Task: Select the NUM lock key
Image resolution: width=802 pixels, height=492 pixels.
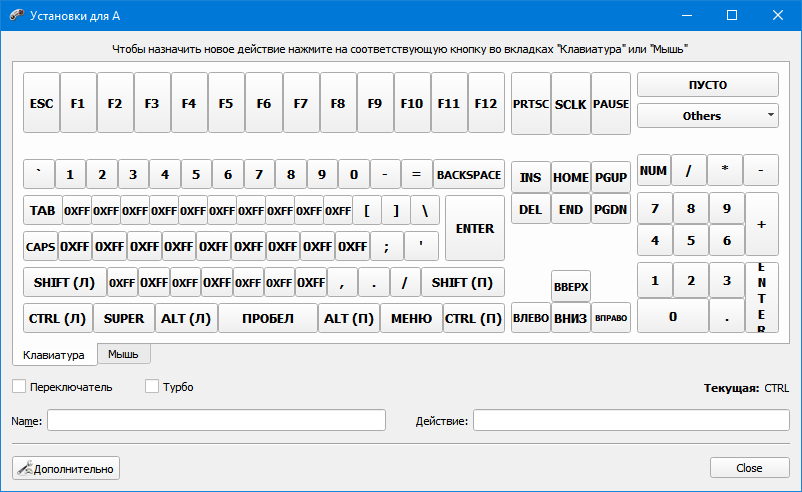Action: [653, 171]
